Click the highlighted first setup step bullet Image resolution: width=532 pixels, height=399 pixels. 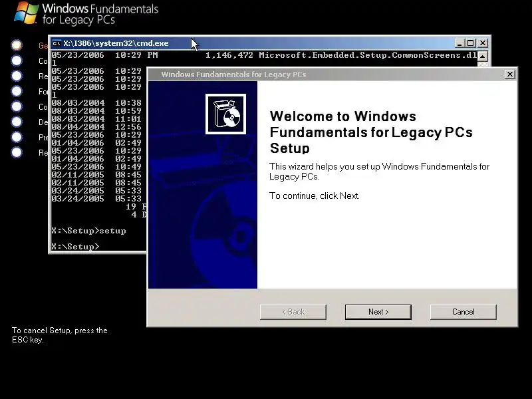[x=17, y=45]
